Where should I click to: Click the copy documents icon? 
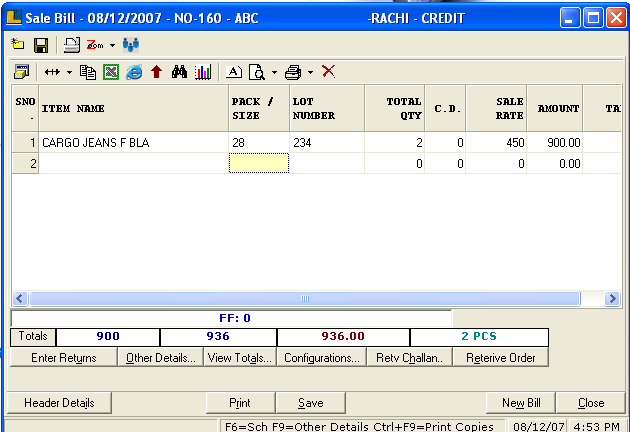click(x=88, y=72)
